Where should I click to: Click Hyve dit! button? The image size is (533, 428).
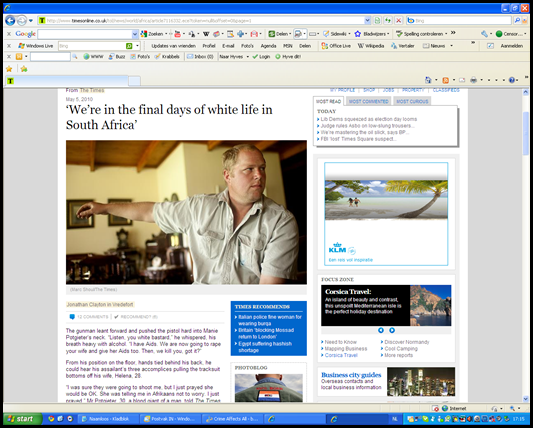click(x=288, y=57)
